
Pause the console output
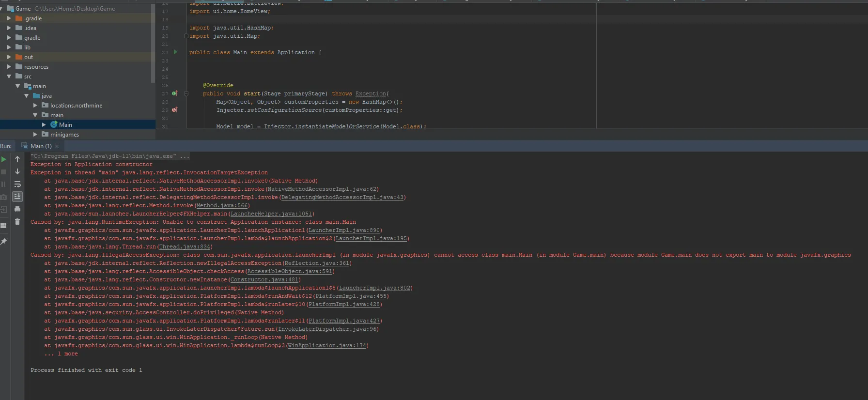coord(3,184)
